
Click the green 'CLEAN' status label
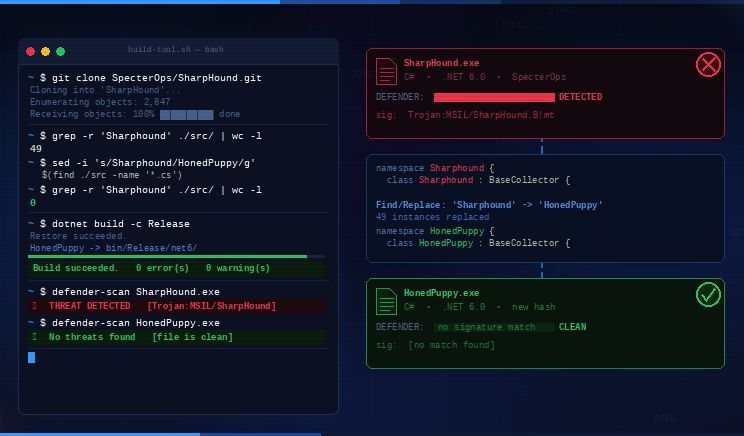(x=572, y=327)
